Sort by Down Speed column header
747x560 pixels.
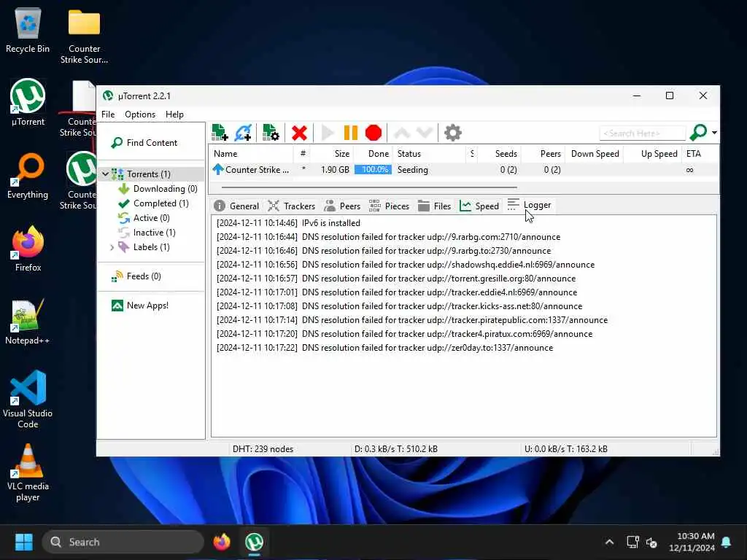[x=595, y=153]
